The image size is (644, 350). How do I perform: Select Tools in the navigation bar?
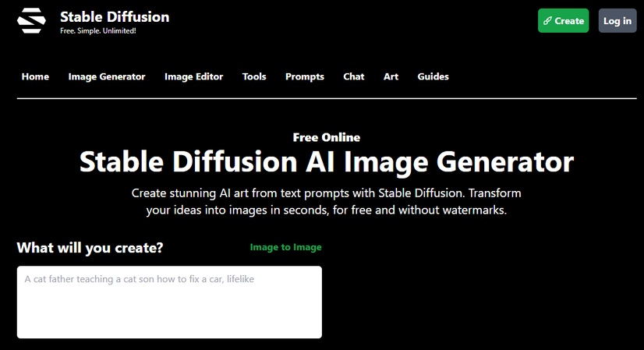click(x=254, y=76)
